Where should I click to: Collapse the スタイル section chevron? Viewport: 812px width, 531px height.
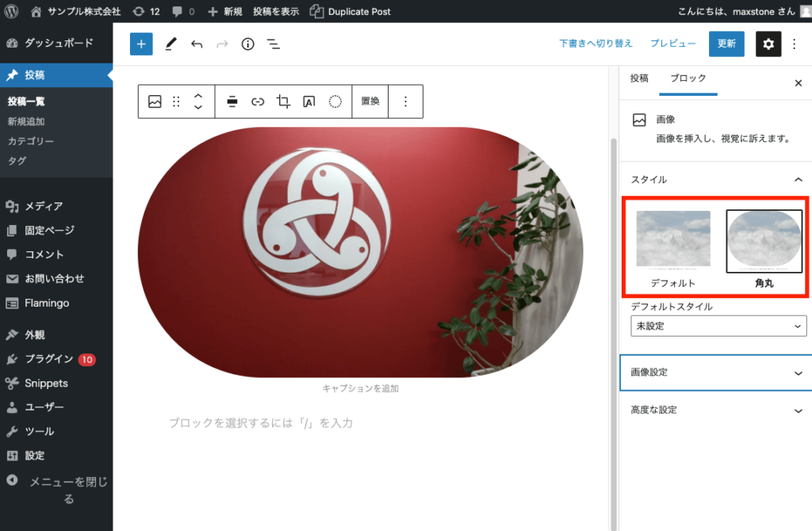coord(799,180)
